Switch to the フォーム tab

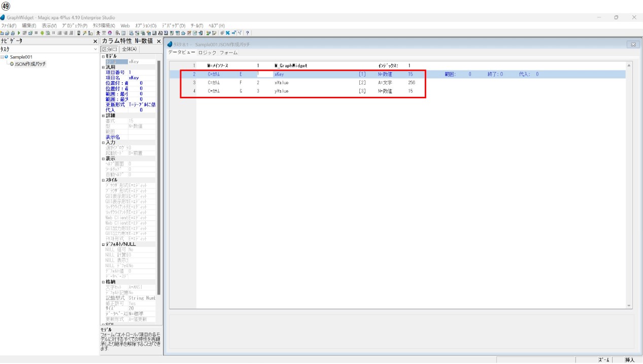[x=228, y=53]
